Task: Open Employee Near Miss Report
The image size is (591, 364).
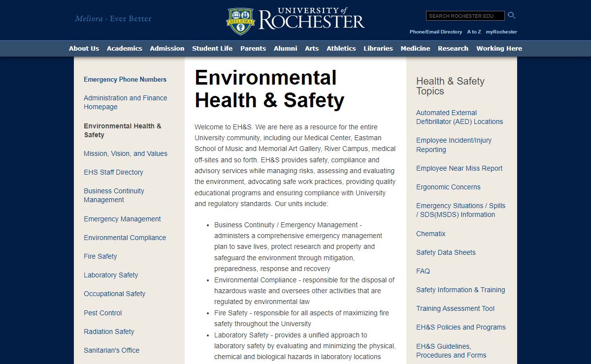Action: click(x=459, y=168)
